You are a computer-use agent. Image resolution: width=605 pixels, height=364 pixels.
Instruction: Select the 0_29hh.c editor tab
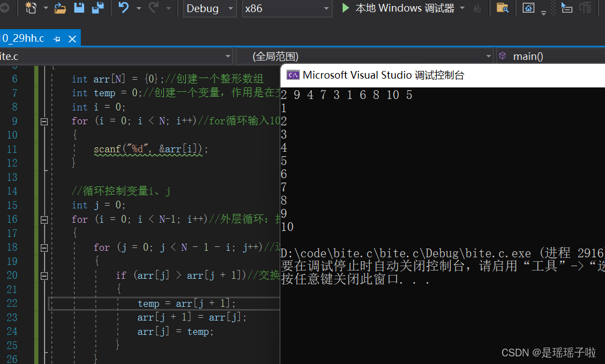coord(23,38)
